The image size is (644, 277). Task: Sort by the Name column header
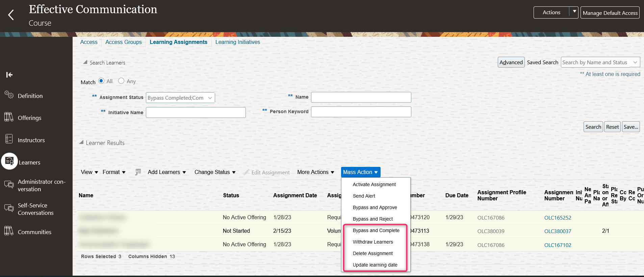click(x=86, y=195)
